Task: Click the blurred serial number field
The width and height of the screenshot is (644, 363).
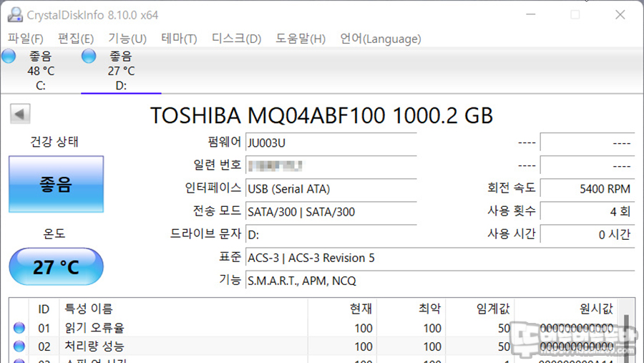Action: [331, 166]
